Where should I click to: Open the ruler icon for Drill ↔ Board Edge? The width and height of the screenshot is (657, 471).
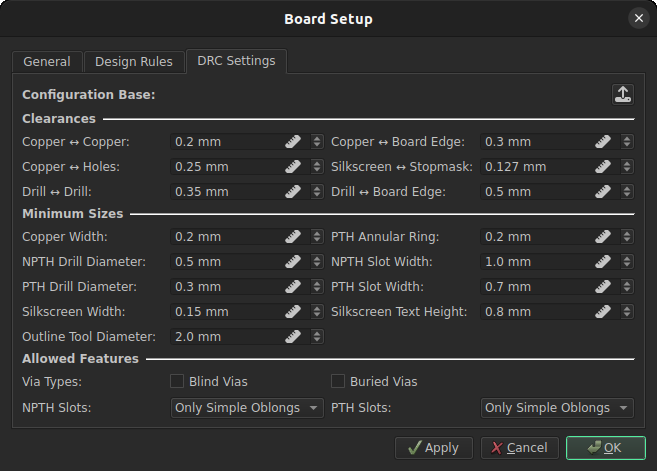pyautogui.click(x=603, y=192)
